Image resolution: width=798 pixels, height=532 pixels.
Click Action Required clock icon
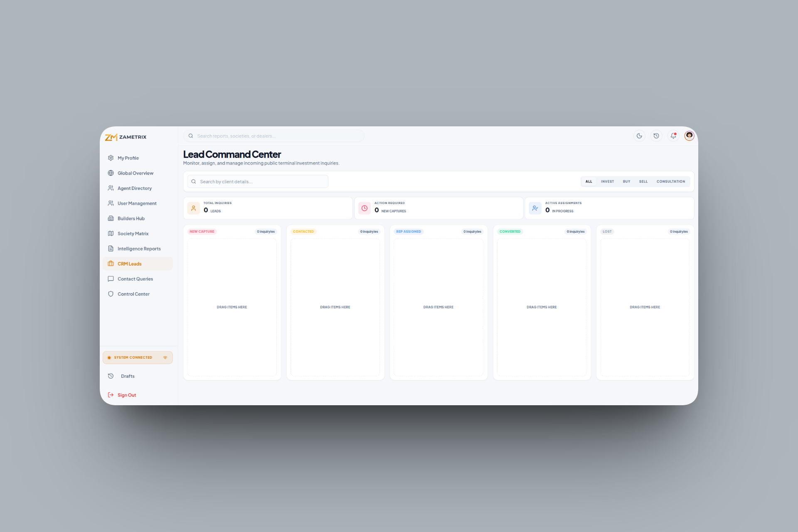pyautogui.click(x=365, y=208)
